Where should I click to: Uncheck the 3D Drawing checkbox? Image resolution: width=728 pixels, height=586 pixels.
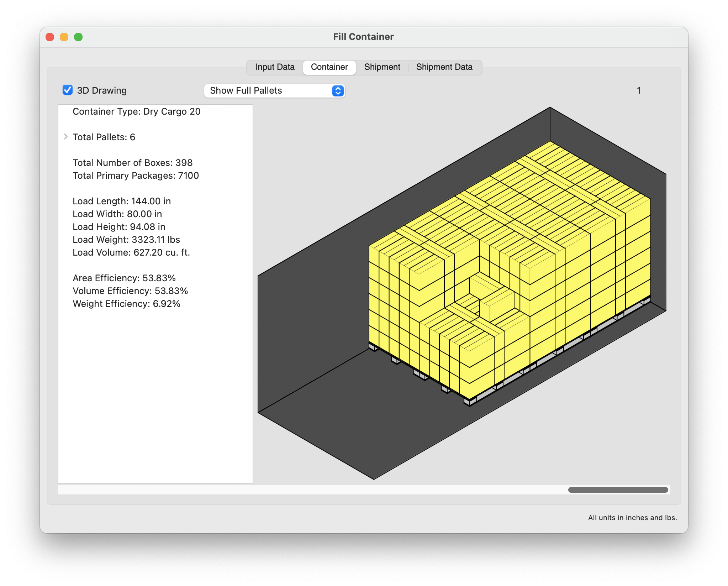(68, 90)
